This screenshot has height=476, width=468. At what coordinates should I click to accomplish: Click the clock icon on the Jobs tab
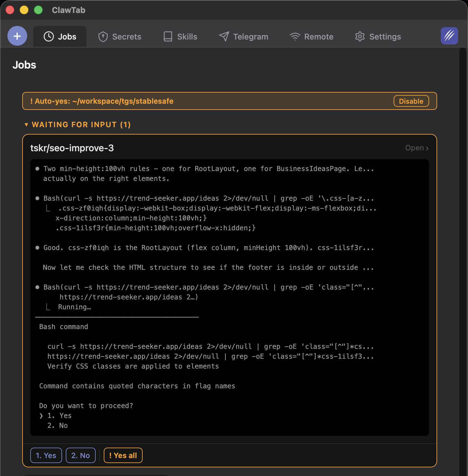coord(49,36)
